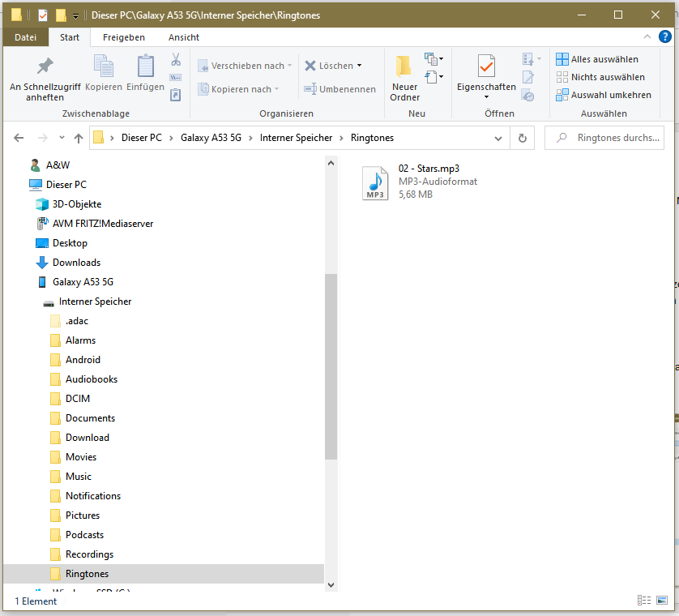Click the new folder icon in title bar
679x616 pixels.
point(61,15)
